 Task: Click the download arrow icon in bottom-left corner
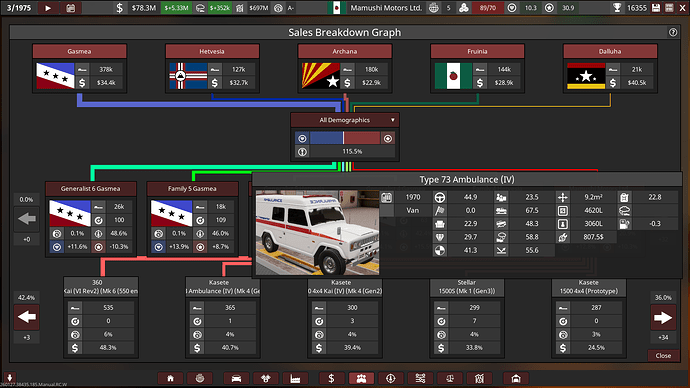pos(10,377)
